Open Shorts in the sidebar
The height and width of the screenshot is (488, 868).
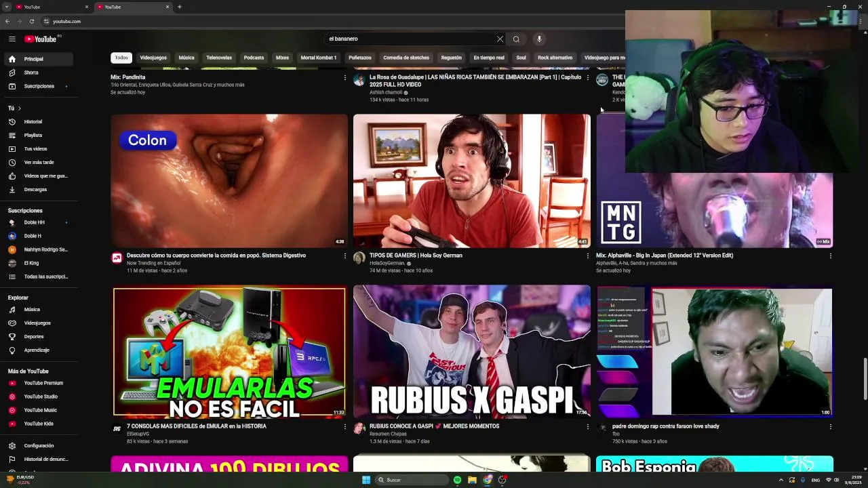pos(39,73)
